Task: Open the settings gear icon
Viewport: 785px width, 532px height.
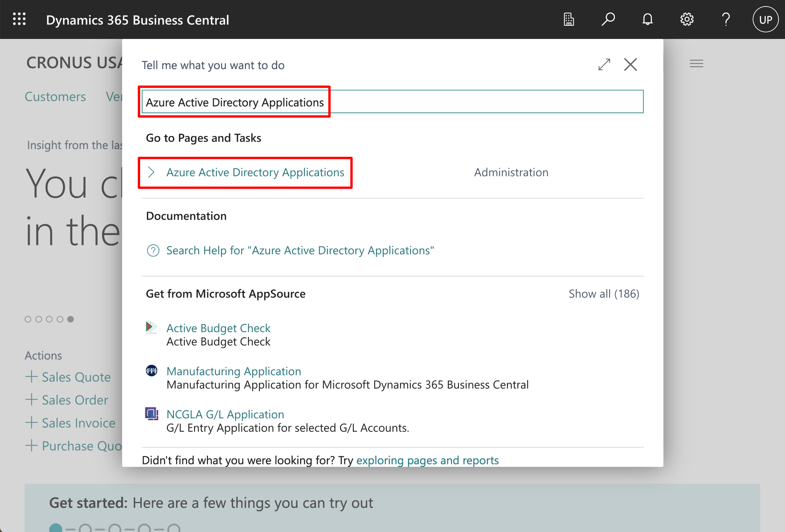Action: pyautogui.click(x=687, y=19)
